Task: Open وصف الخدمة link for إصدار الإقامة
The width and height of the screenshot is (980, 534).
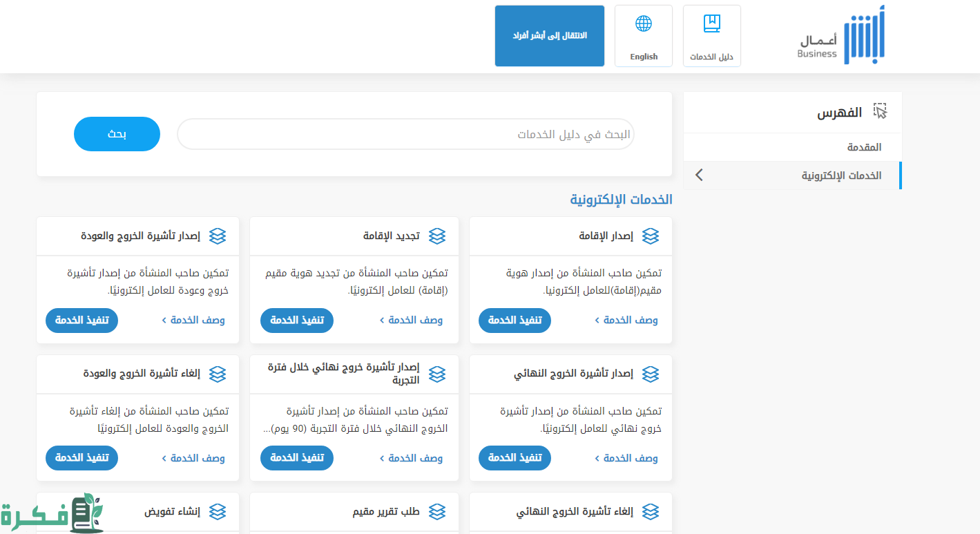Action: coord(626,321)
